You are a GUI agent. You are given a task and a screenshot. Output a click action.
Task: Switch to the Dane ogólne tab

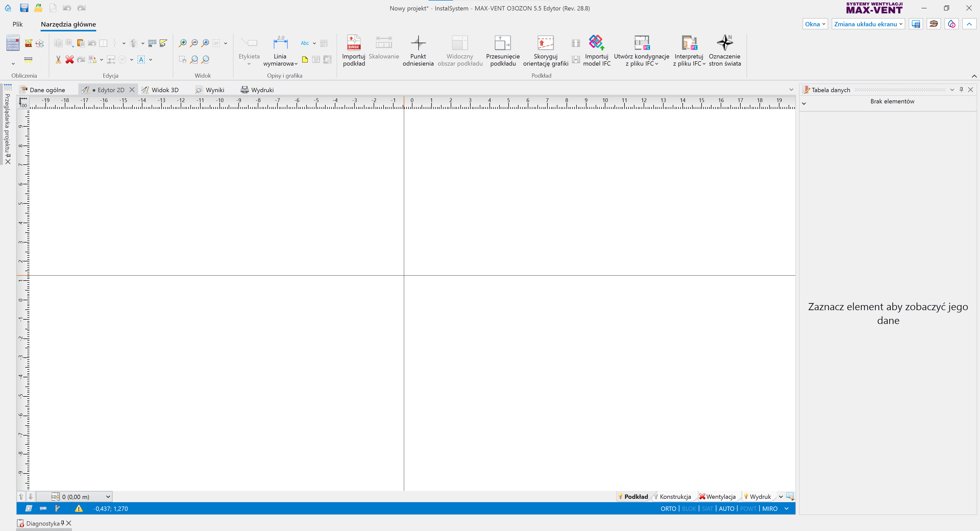point(42,90)
